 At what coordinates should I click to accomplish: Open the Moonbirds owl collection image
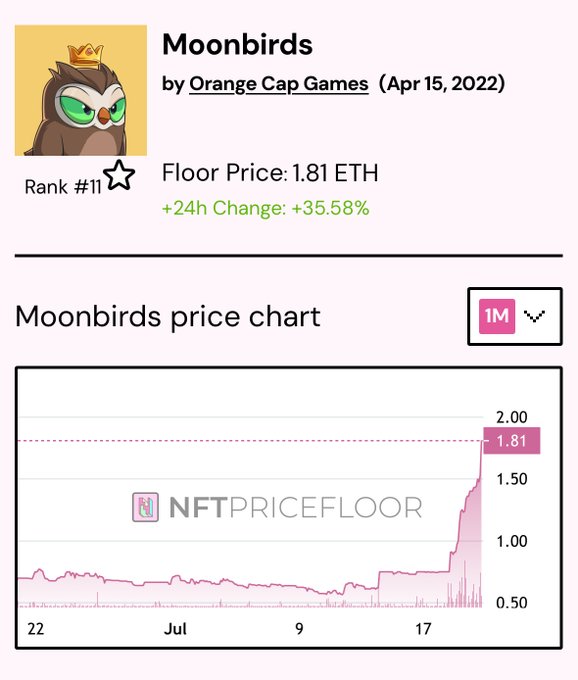pyautogui.click(x=81, y=90)
